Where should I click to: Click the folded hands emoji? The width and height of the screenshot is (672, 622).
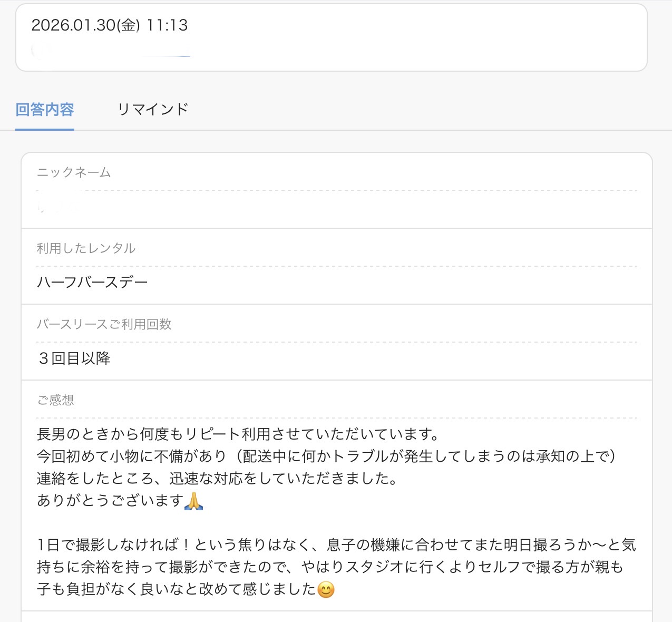click(194, 501)
